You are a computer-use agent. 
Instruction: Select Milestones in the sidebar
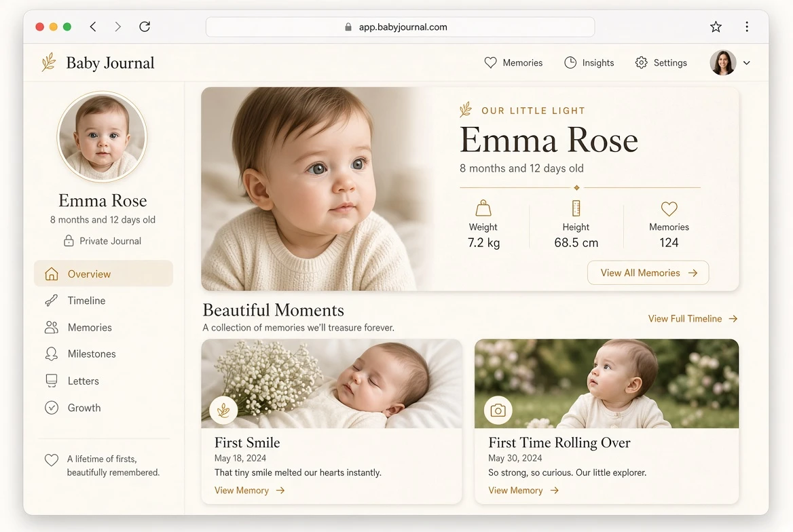103,354
